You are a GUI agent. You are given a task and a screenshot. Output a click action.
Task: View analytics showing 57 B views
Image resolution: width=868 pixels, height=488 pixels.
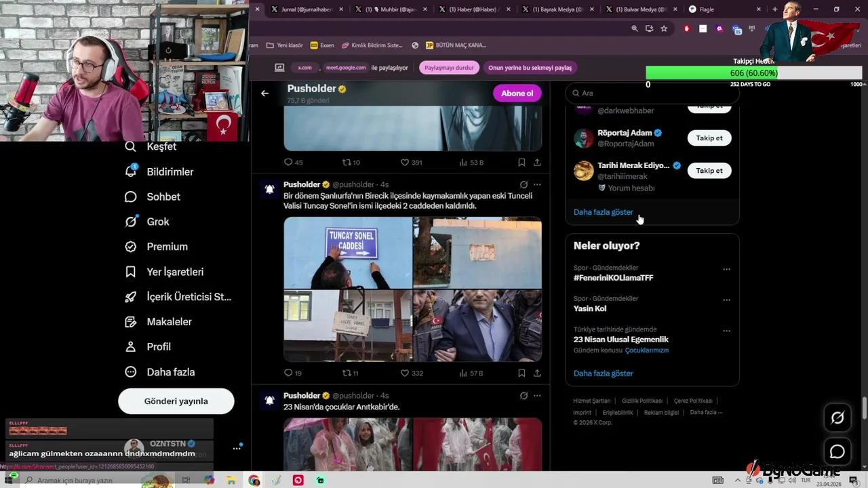471,373
